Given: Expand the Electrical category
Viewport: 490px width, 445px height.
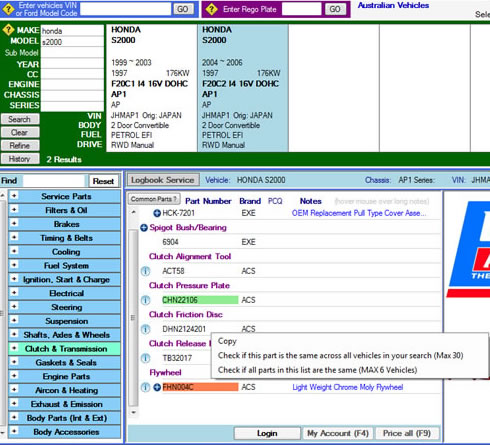Looking at the screenshot, I should (x=14, y=293).
